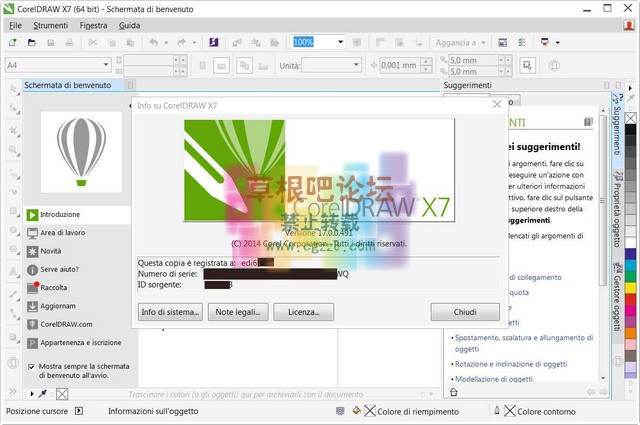Open the File menu
This screenshot has height=425, width=640.
16,25
